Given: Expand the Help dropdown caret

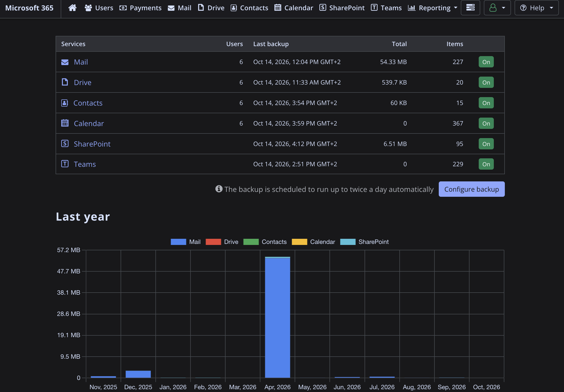Looking at the screenshot, I should pyautogui.click(x=551, y=8).
